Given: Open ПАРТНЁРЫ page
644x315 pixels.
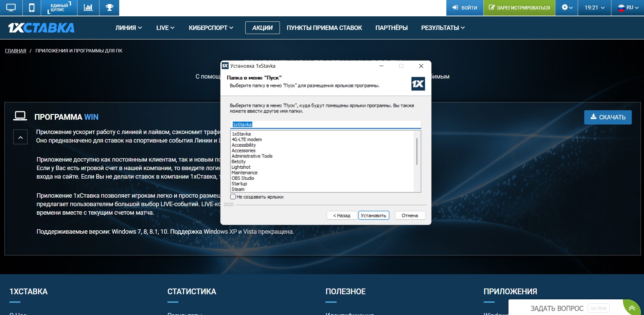Looking at the screenshot, I should click(392, 28).
